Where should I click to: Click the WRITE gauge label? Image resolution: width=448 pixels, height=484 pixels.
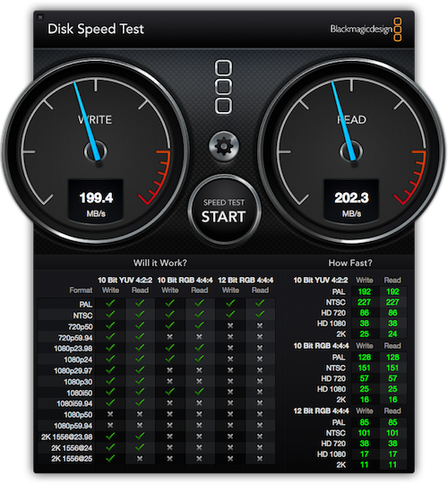coord(95,120)
